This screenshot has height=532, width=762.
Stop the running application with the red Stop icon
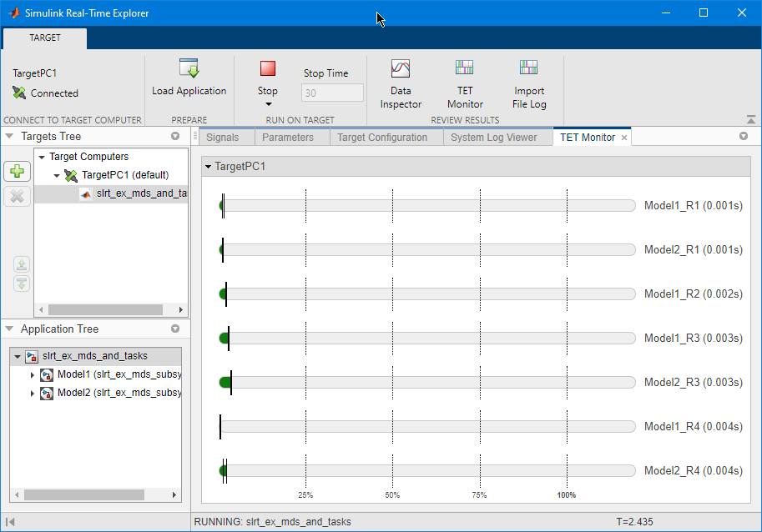268,68
